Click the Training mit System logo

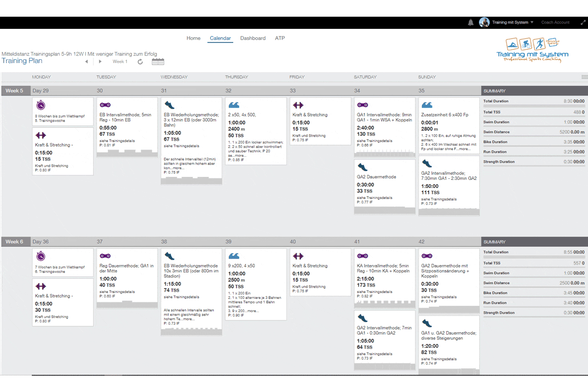click(532, 50)
